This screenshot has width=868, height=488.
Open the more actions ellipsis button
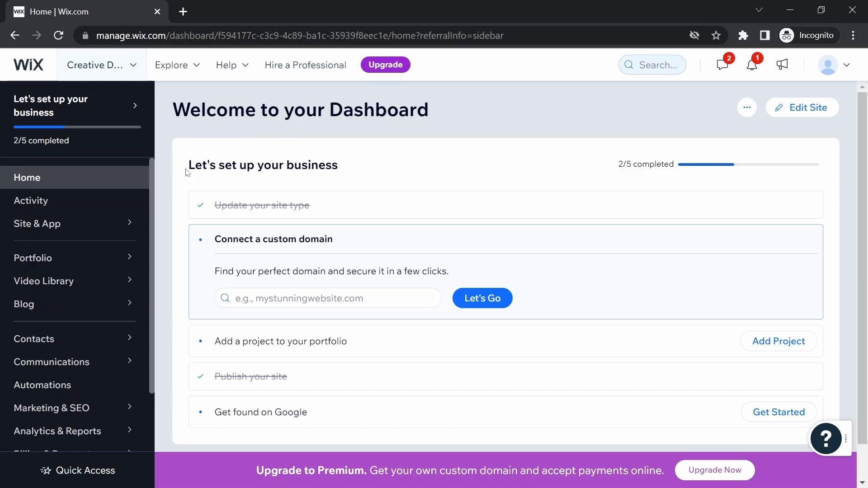[747, 108]
